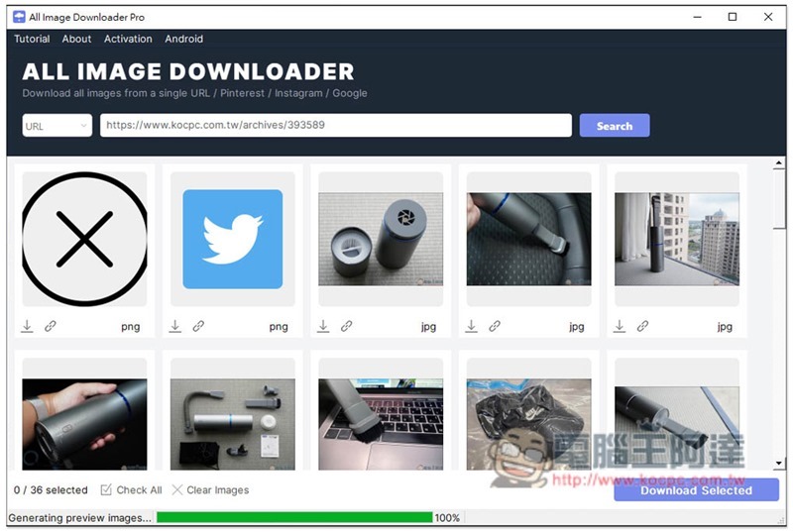Click the '0 / 36 selected' counter text
The image size is (793, 532).
51,490
